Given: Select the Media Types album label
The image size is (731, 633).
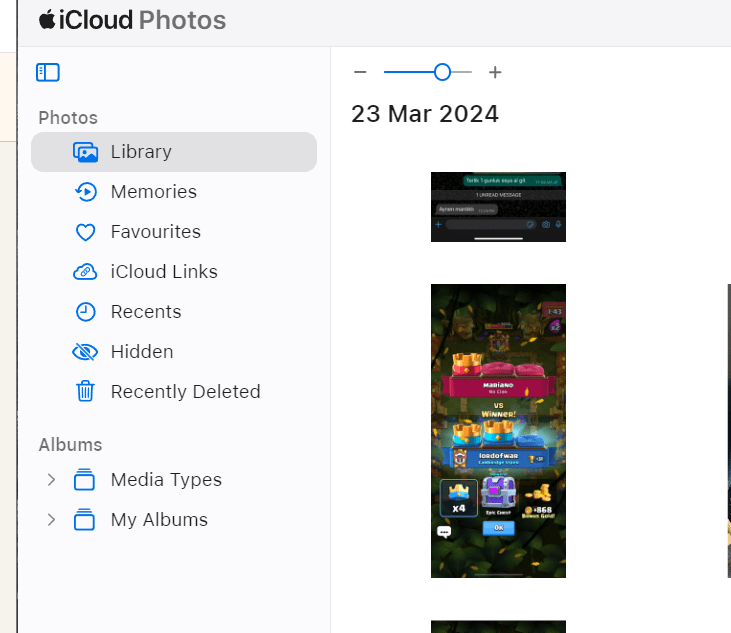Looking at the screenshot, I should [166, 480].
